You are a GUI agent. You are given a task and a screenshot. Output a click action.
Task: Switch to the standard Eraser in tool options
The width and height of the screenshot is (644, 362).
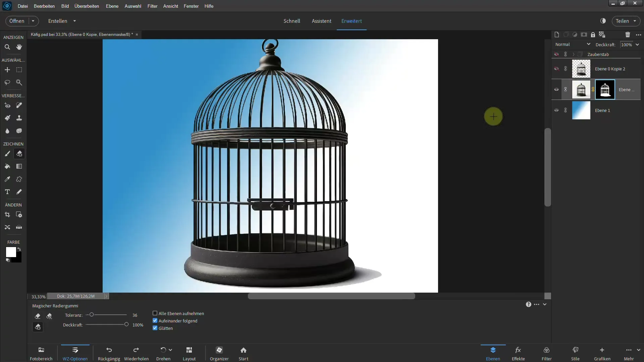point(38,316)
